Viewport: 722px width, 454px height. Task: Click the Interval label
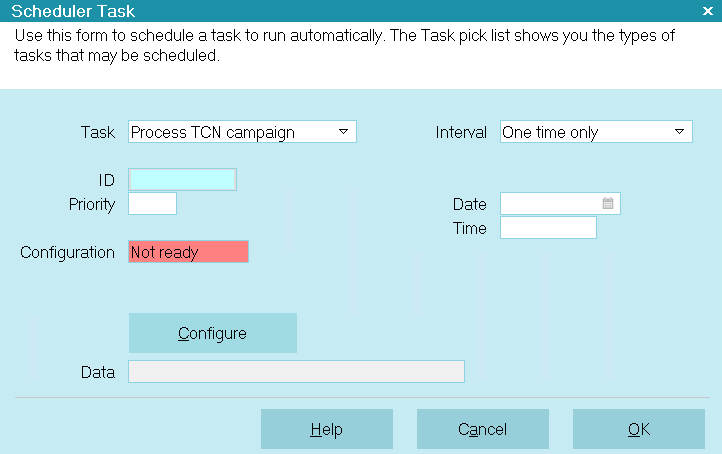pyautogui.click(x=461, y=133)
